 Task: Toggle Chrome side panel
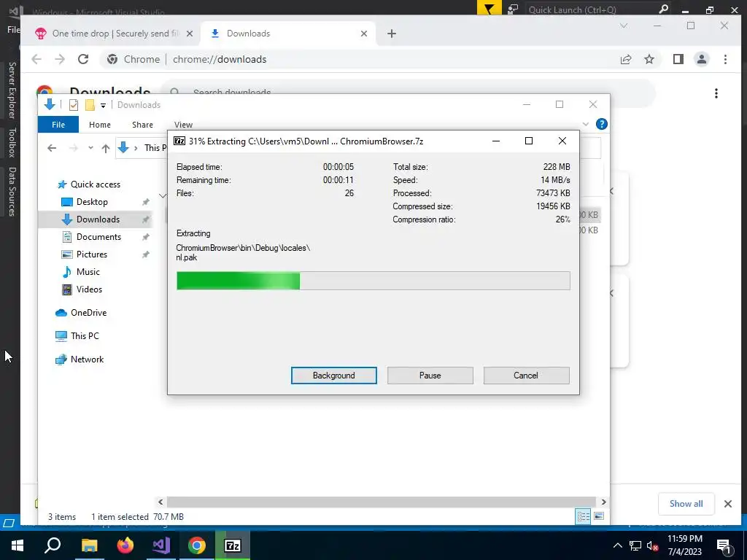click(x=678, y=59)
